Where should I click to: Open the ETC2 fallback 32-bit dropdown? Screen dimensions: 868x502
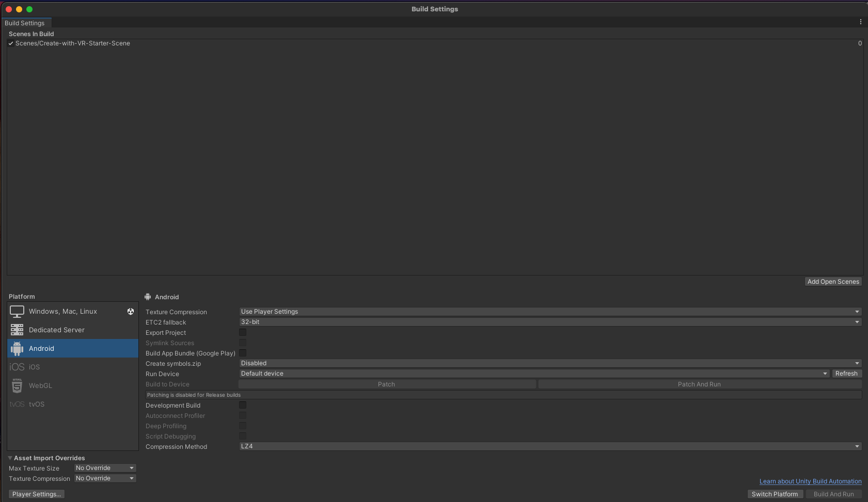pyautogui.click(x=550, y=322)
